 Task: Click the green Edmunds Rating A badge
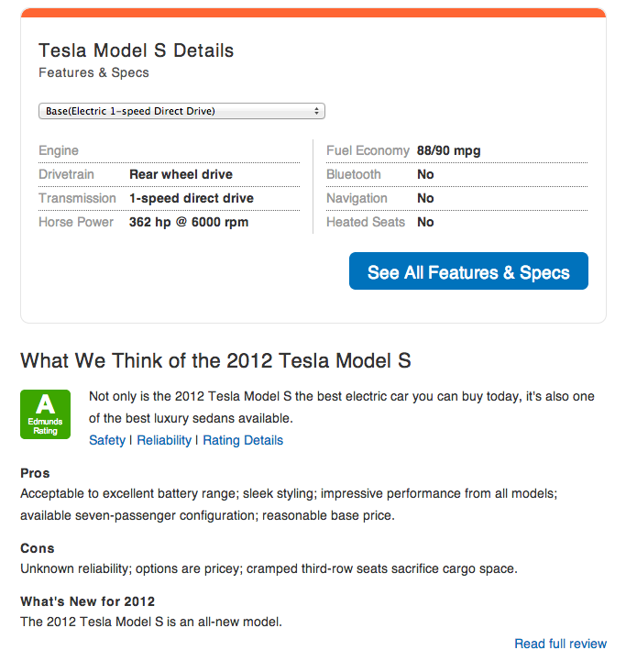pos(46,414)
